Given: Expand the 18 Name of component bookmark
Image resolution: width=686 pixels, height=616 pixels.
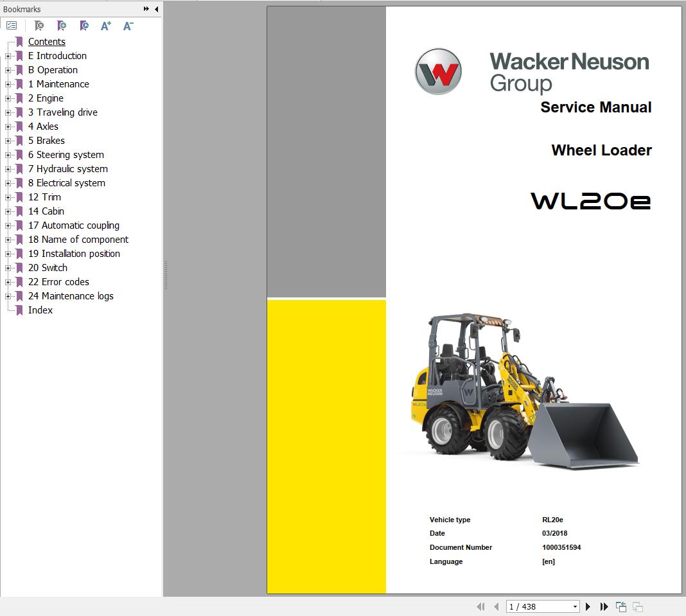Looking at the screenshot, I should tap(8, 240).
